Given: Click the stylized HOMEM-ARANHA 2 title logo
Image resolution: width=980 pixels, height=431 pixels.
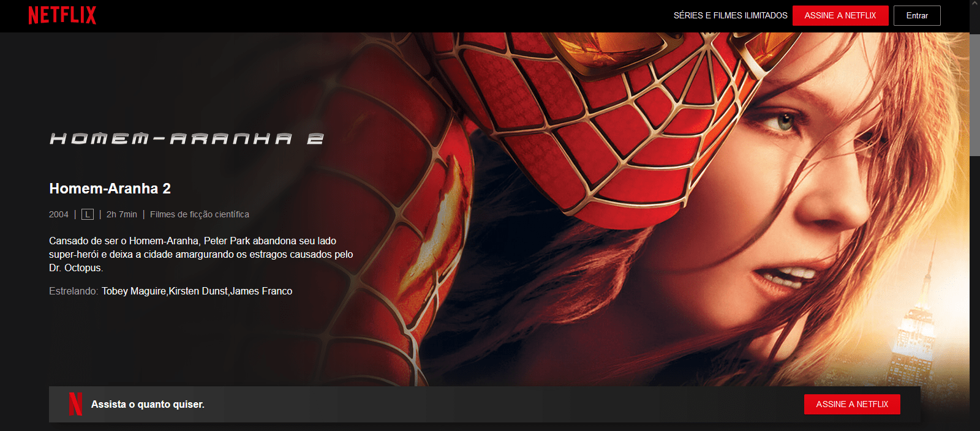Looking at the screenshot, I should click(x=187, y=139).
